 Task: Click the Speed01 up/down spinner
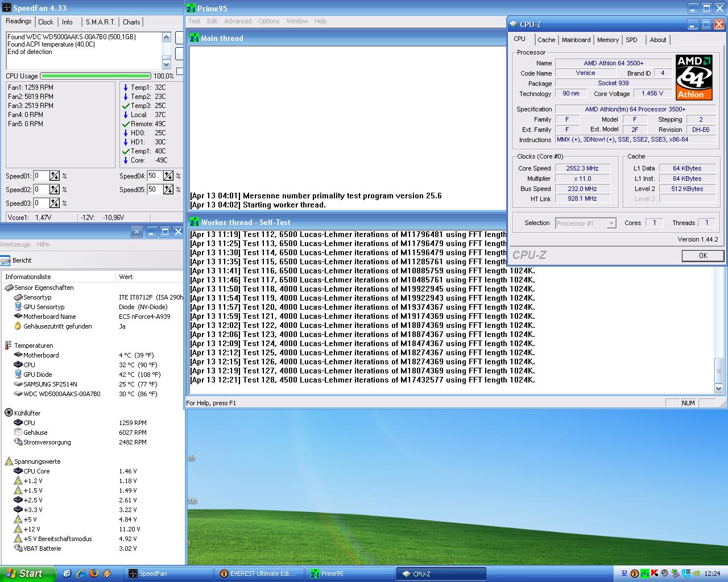pyautogui.click(x=55, y=176)
